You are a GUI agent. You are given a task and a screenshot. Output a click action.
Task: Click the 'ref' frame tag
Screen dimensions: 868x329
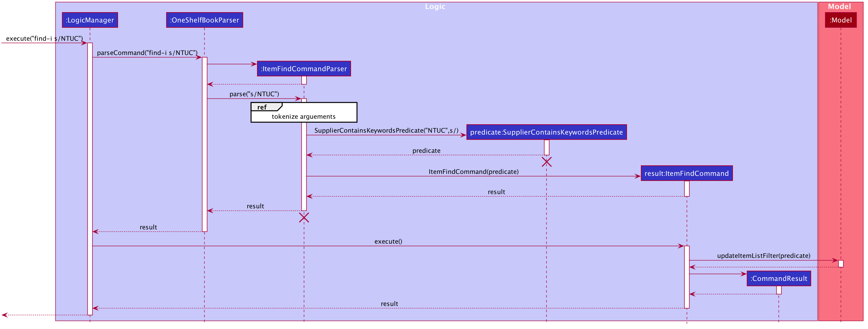point(266,107)
